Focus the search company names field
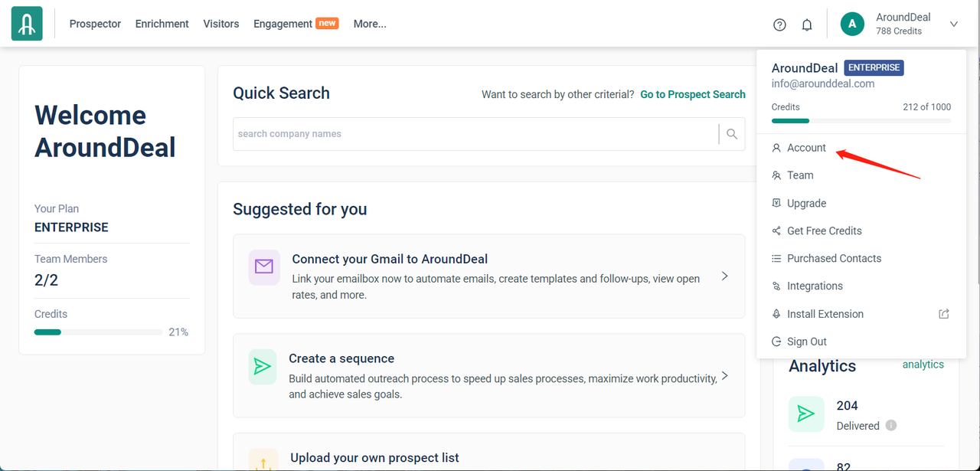This screenshot has width=980, height=471. pos(475,134)
